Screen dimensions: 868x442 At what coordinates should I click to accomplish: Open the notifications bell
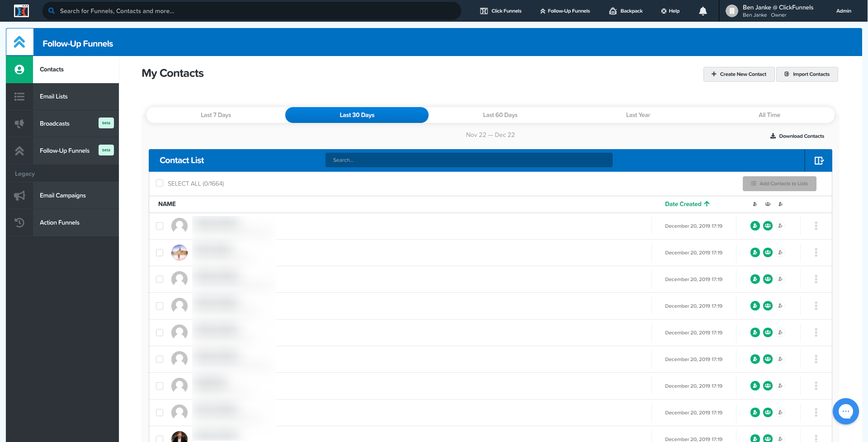[703, 11]
